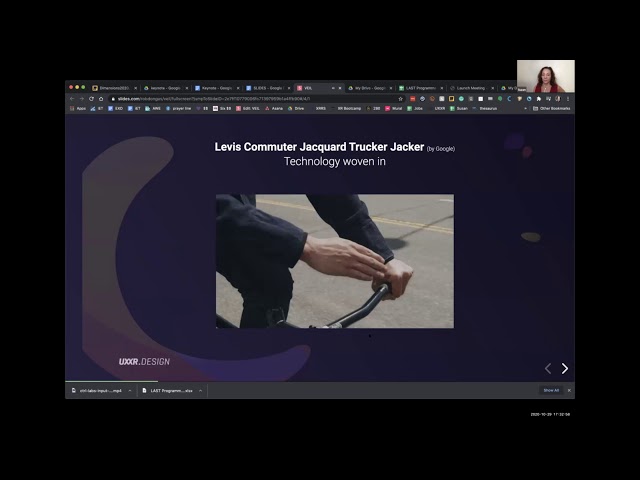Click the red extension icon beside star

[x=413, y=99]
